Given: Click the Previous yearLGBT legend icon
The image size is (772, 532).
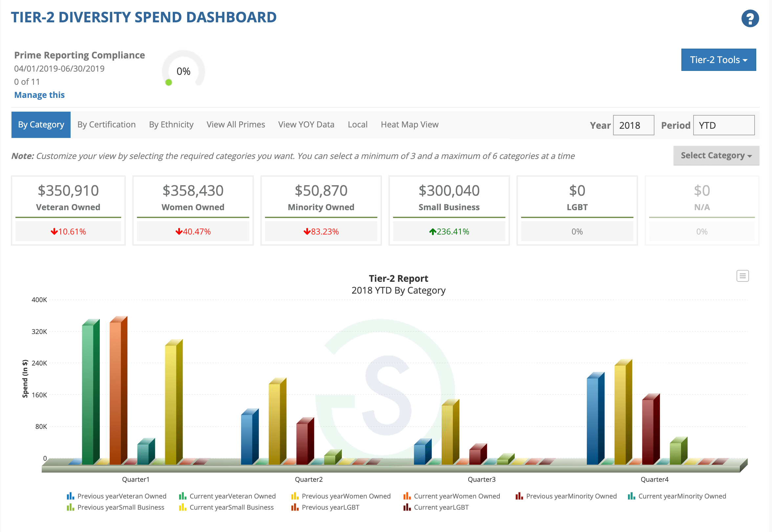Looking at the screenshot, I should click(295, 507).
